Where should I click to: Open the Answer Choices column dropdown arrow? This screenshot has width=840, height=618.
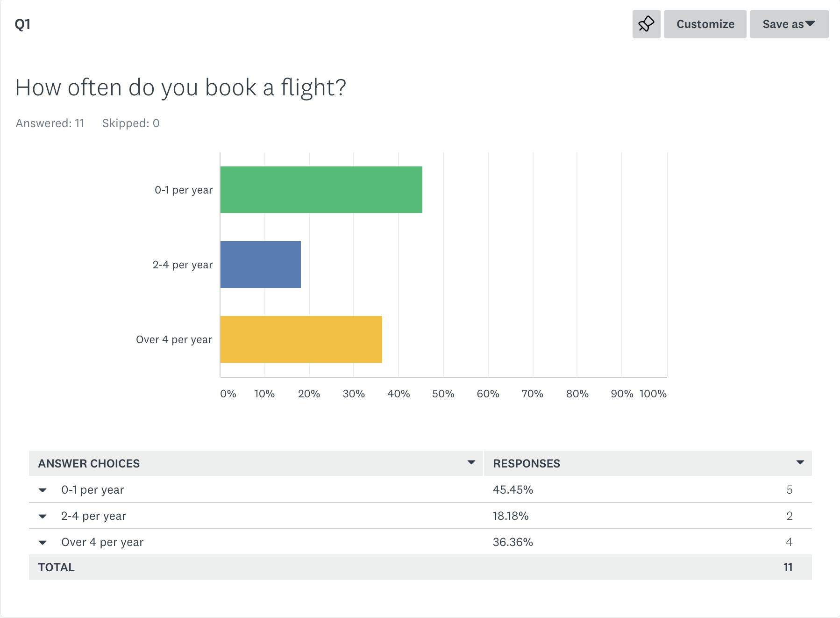click(x=471, y=463)
